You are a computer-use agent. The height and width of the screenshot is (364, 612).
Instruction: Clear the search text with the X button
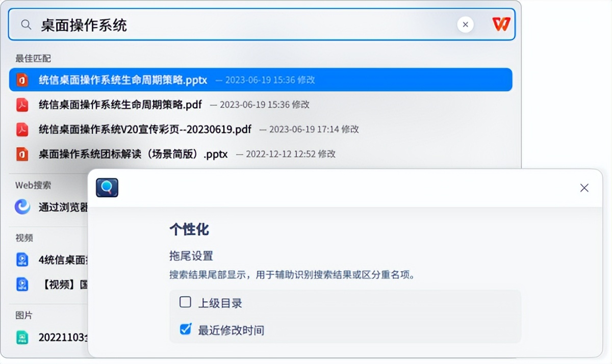[466, 24]
